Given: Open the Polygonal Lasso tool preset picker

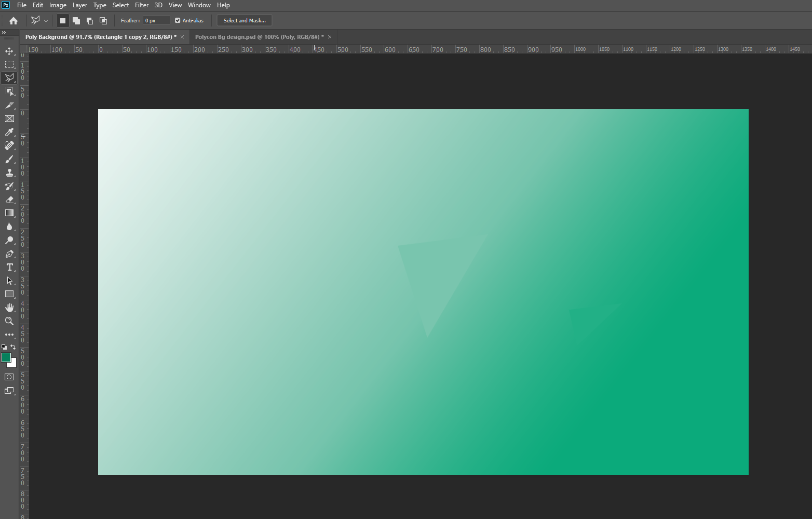Looking at the screenshot, I should pyautogui.click(x=39, y=21).
